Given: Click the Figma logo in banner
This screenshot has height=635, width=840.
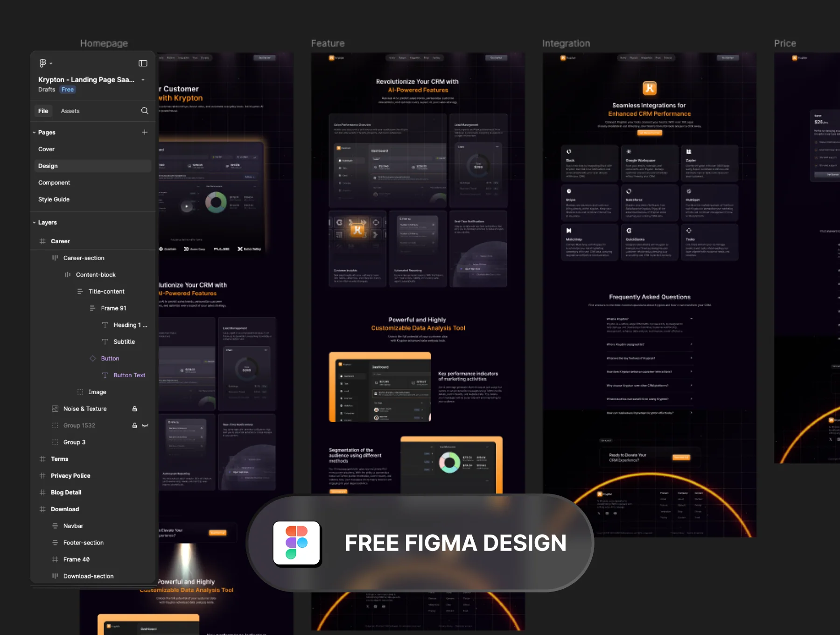Looking at the screenshot, I should point(297,543).
